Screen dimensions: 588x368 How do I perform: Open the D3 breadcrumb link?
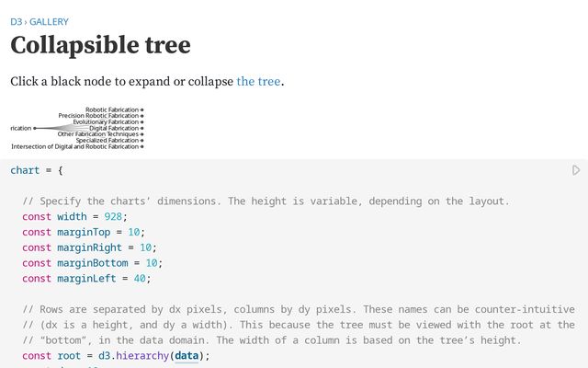(x=16, y=21)
